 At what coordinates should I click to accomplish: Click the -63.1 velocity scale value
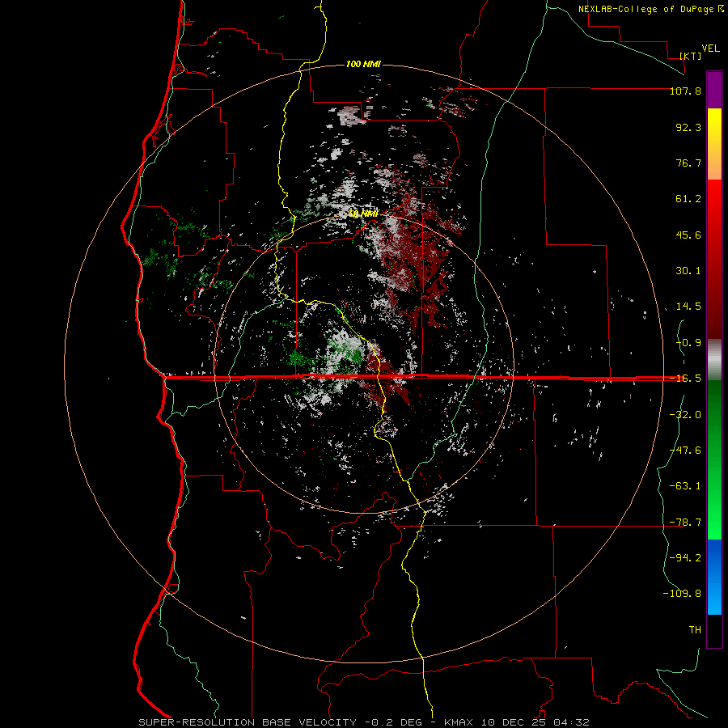(685, 486)
